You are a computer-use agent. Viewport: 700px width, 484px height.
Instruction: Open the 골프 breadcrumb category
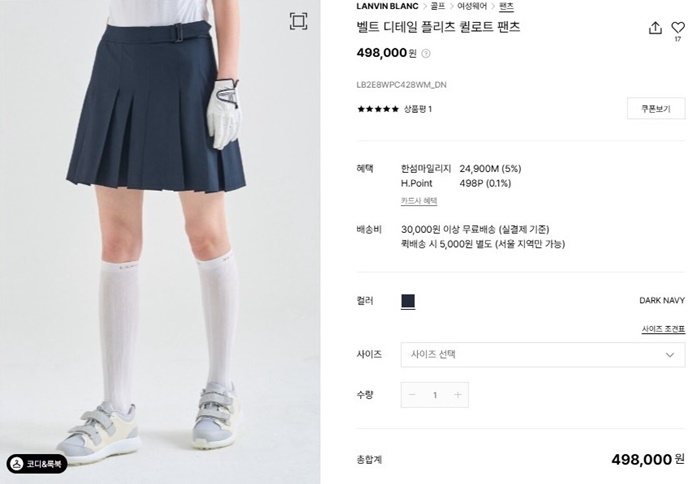(x=437, y=6)
